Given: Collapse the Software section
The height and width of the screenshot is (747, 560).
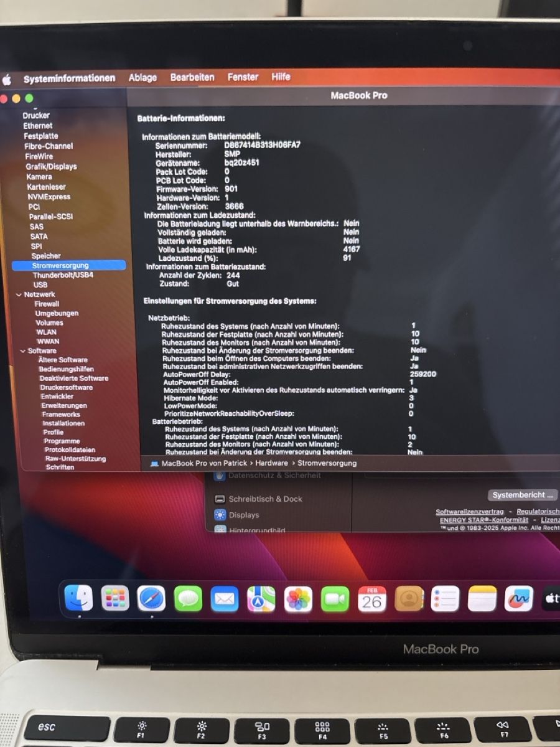Looking at the screenshot, I should pos(22,351).
